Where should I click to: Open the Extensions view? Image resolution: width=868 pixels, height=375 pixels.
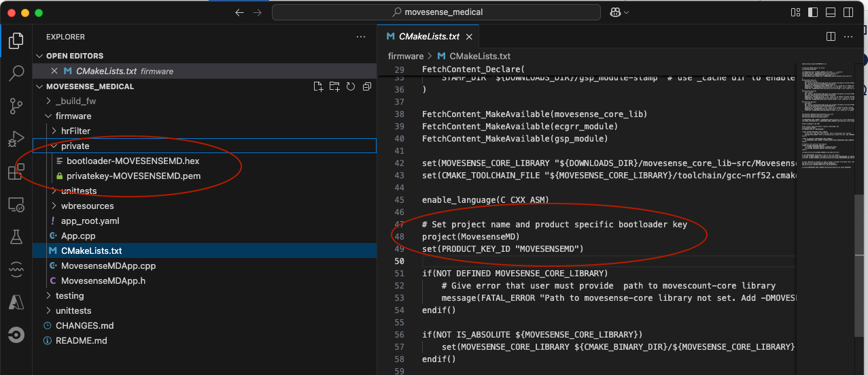coord(16,172)
